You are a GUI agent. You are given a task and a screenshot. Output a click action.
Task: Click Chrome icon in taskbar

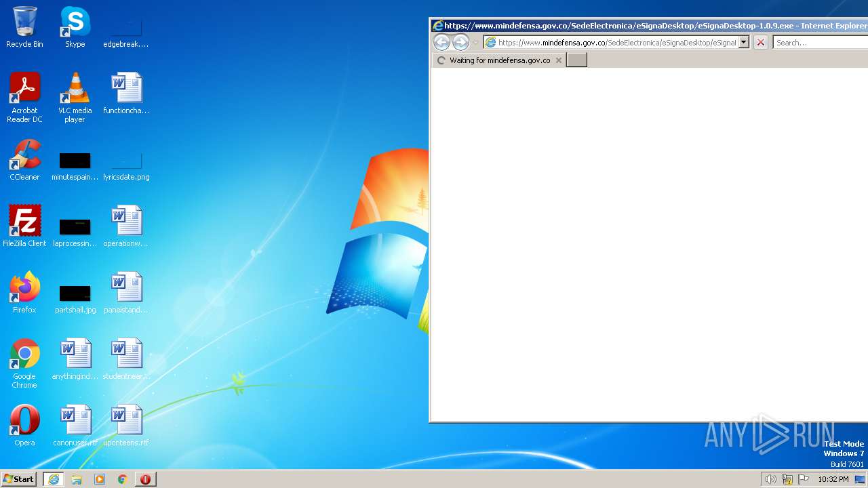tap(123, 479)
